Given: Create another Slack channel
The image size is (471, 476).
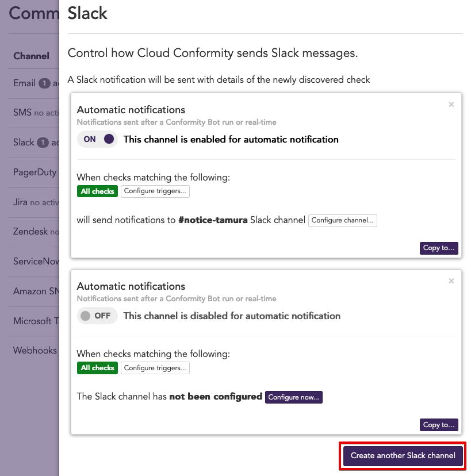Looking at the screenshot, I should coord(403,456).
